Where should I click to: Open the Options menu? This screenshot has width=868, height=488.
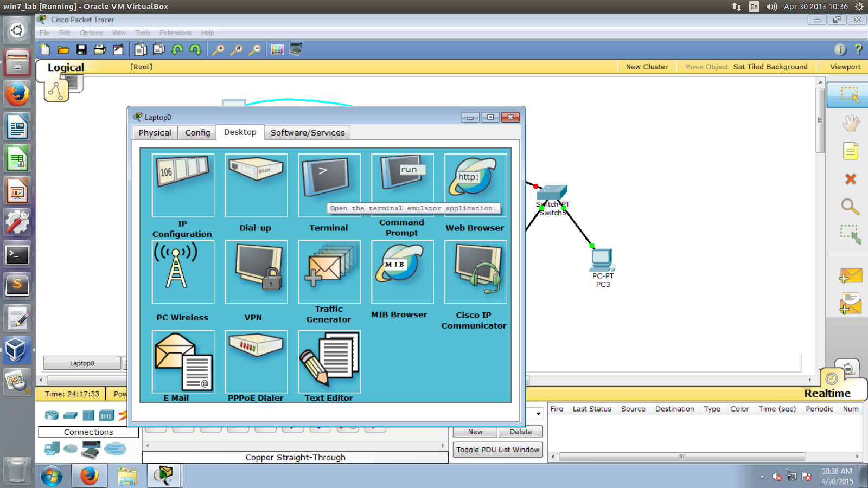91,33
